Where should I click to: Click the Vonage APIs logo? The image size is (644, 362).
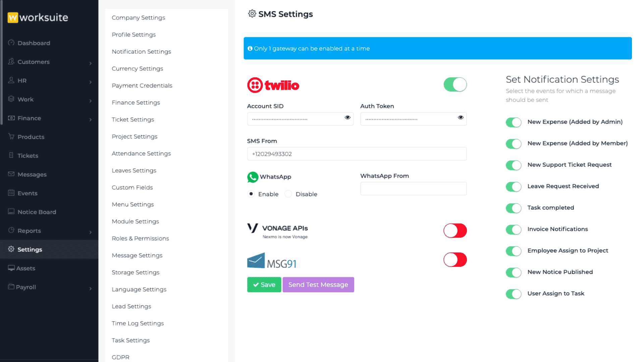pos(278,231)
